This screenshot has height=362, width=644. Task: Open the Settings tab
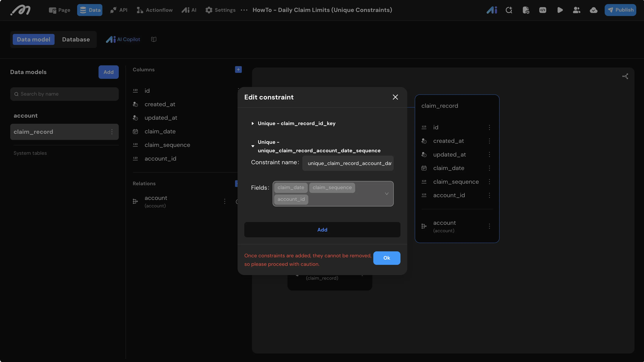[x=220, y=10]
